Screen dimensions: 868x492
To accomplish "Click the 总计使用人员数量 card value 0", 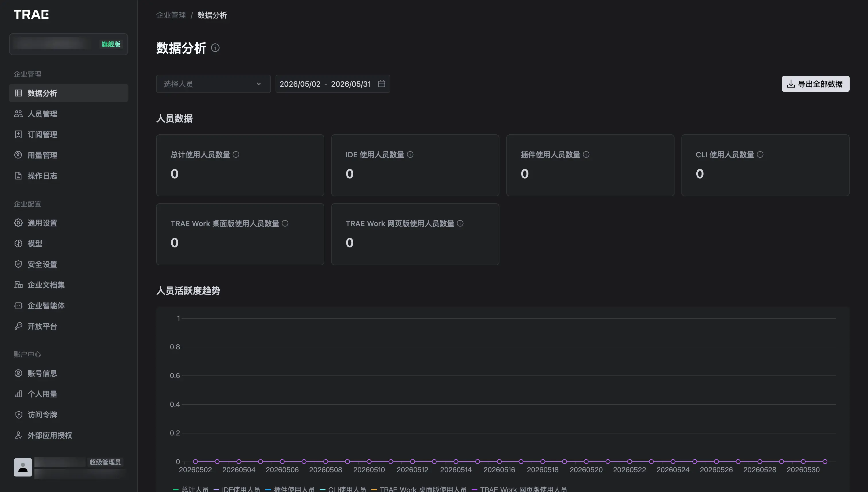I will 174,174.
